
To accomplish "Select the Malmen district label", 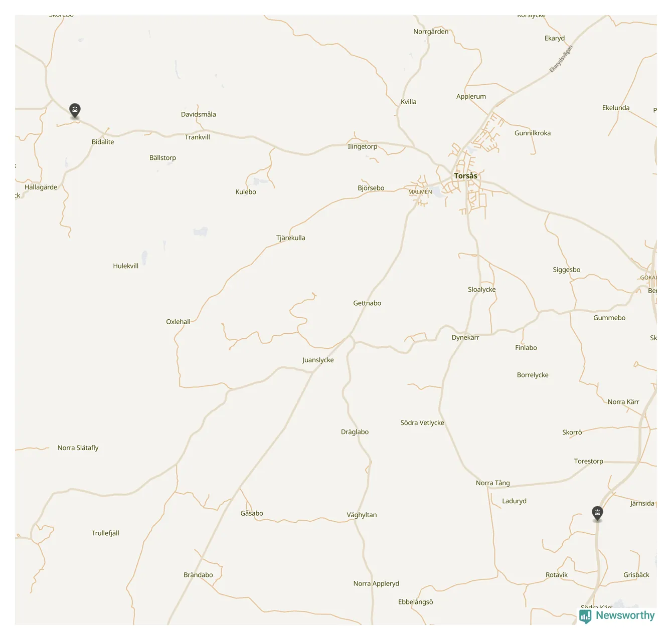I will [x=420, y=192].
